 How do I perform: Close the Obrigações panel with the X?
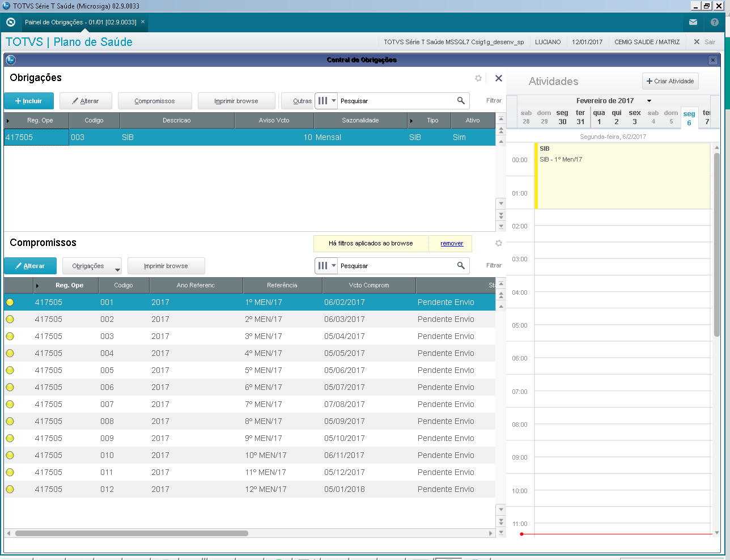[x=499, y=78]
